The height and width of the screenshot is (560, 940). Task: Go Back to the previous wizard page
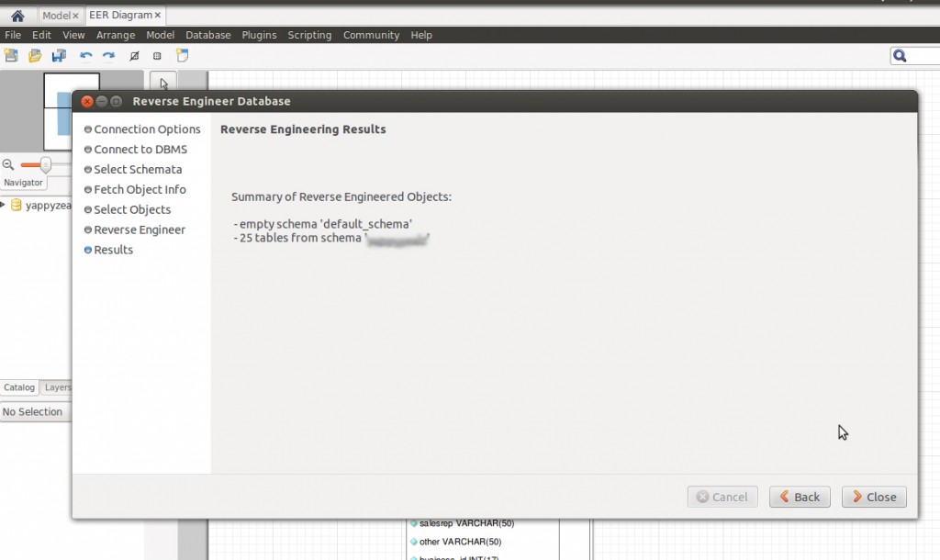point(799,497)
